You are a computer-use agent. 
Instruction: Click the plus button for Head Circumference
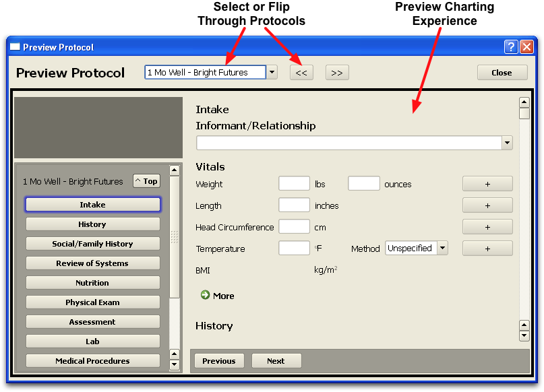coord(487,227)
